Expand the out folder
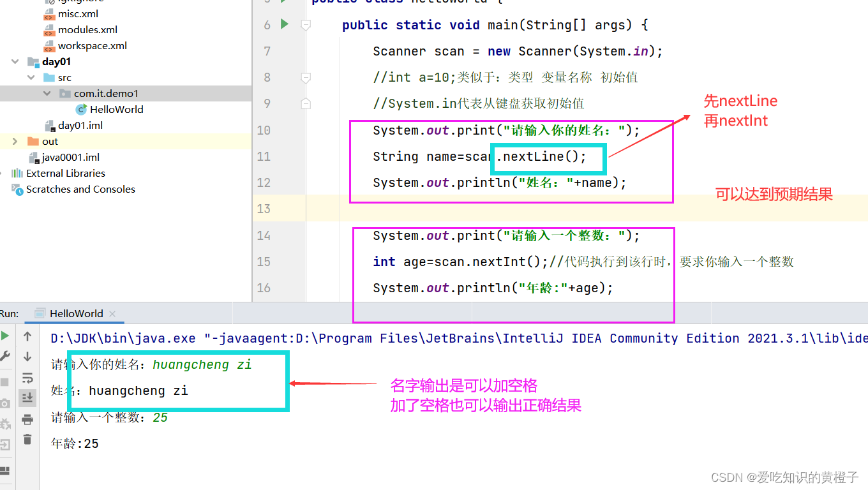The height and width of the screenshot is (490, 868). (15, 142)
